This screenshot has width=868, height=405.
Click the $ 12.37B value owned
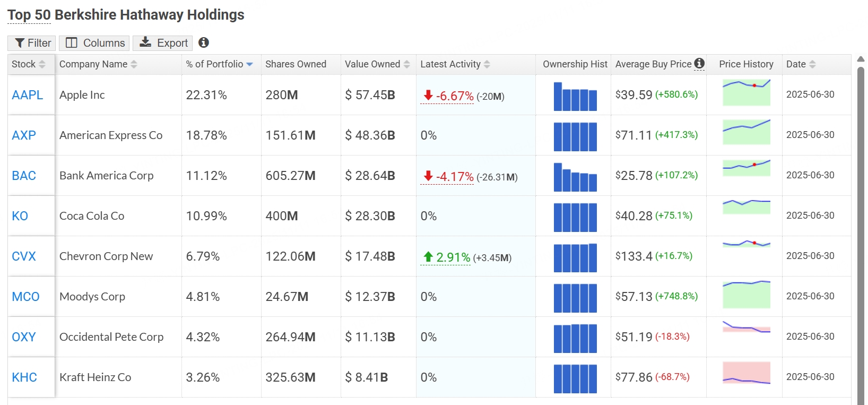click(370, 297)
